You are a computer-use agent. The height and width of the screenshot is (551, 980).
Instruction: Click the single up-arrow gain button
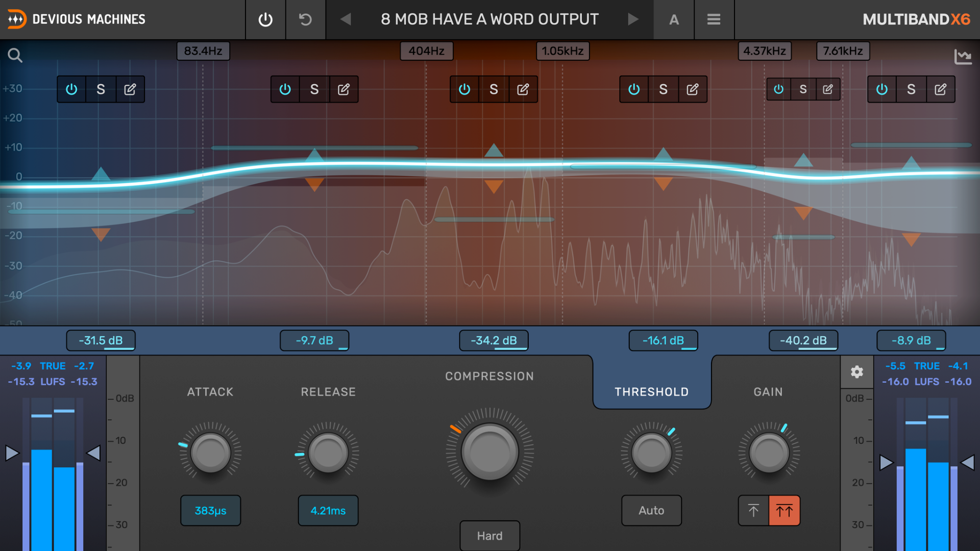pos(753,510)
